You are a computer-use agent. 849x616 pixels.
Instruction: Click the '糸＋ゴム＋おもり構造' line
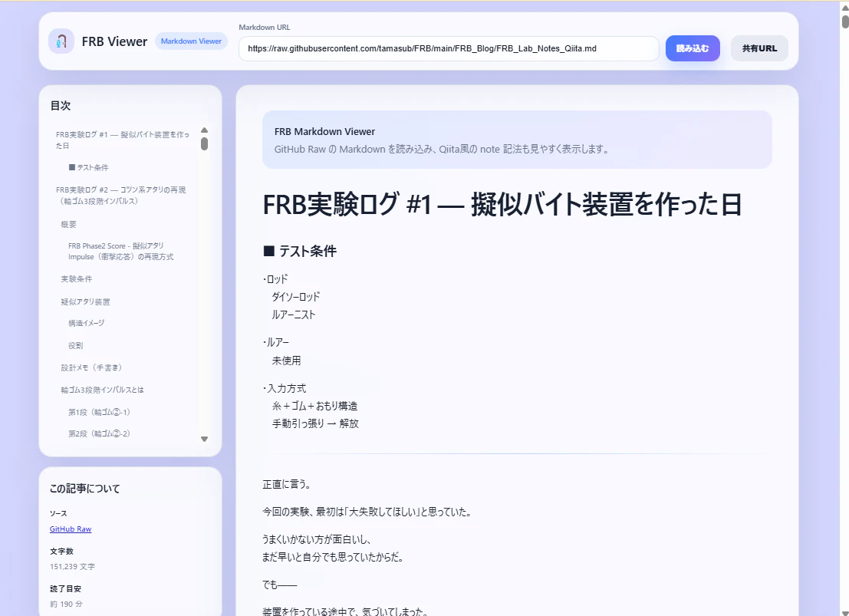pyautogui.click(x=314, y=406)
